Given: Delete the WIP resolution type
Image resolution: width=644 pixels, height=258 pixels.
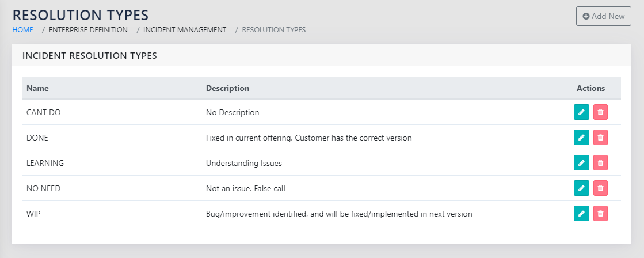Looking at the screenshot, I should 600,214.
